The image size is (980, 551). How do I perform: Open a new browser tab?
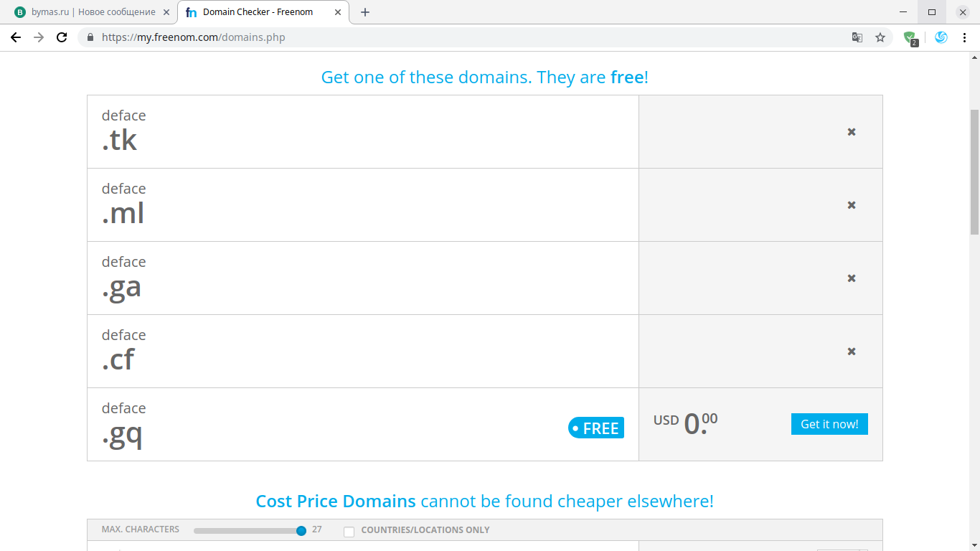point(365,12)
